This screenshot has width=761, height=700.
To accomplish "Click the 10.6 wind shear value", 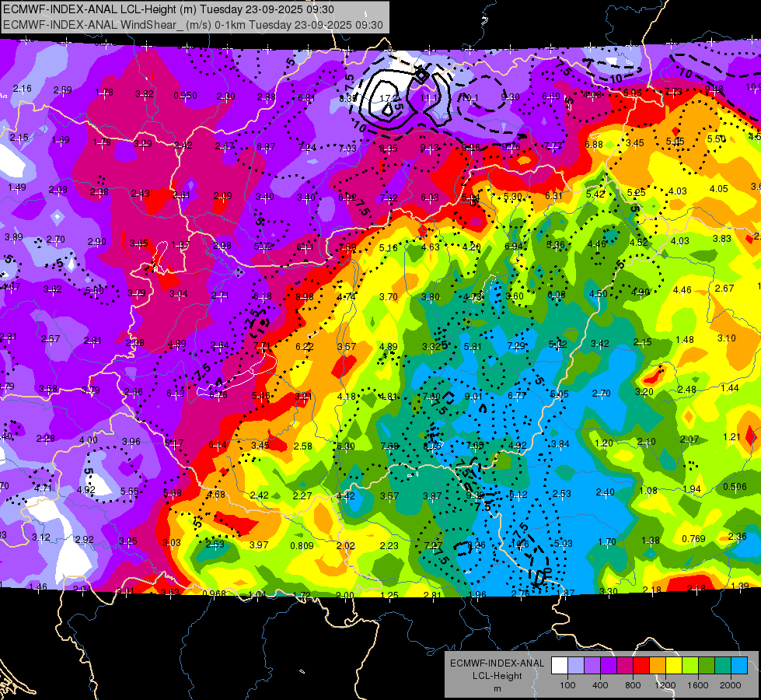I will coord(519,544).
